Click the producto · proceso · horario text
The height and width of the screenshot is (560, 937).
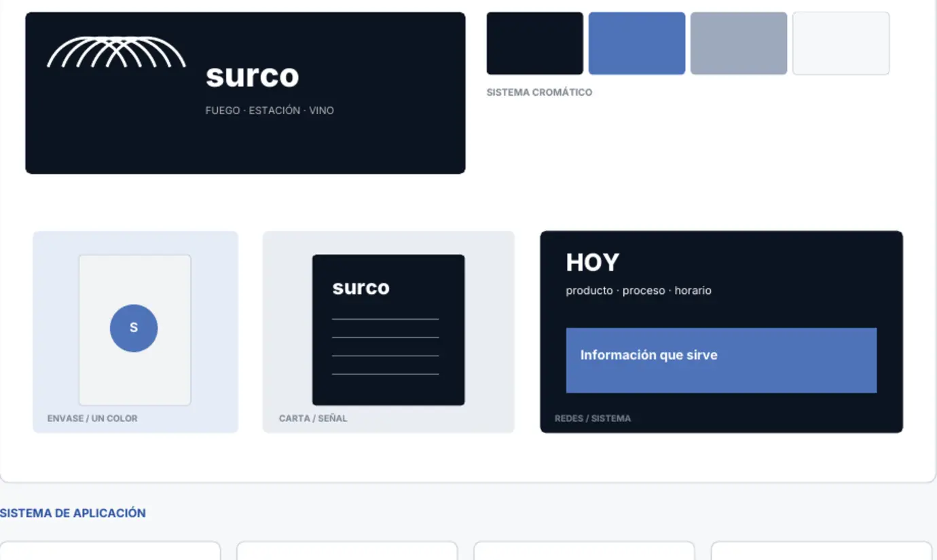pos(639,291)
